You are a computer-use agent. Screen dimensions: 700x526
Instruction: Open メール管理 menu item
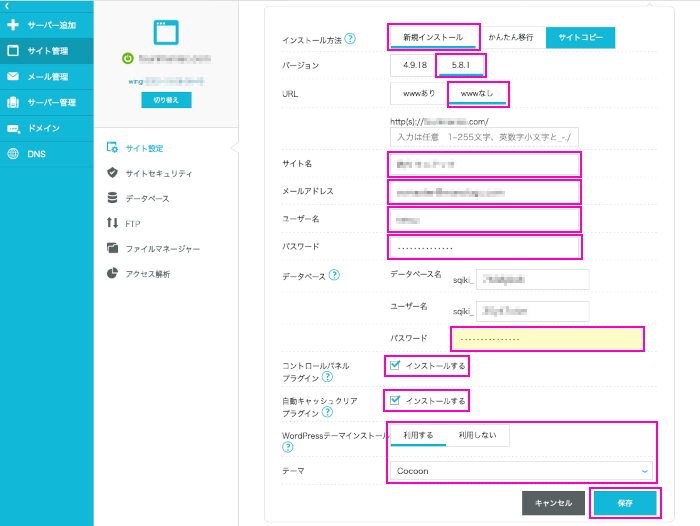click(x=46, y=76)
